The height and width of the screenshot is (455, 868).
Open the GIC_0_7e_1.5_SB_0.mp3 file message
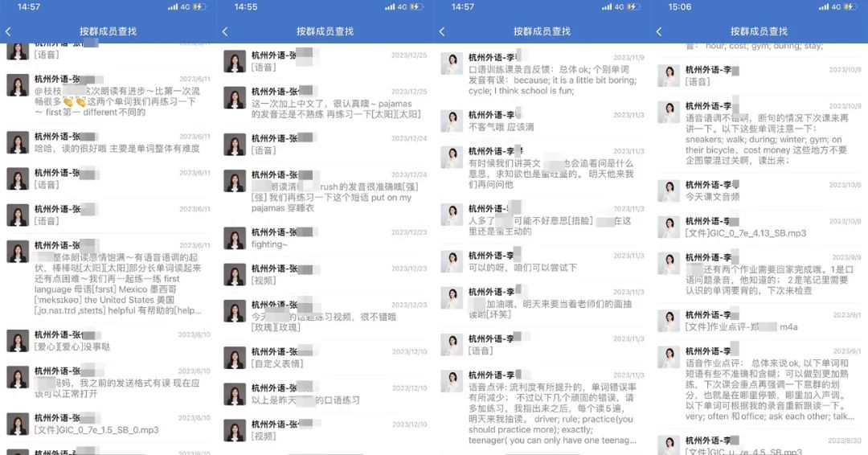pyautogui.click(x=108, y=424)
